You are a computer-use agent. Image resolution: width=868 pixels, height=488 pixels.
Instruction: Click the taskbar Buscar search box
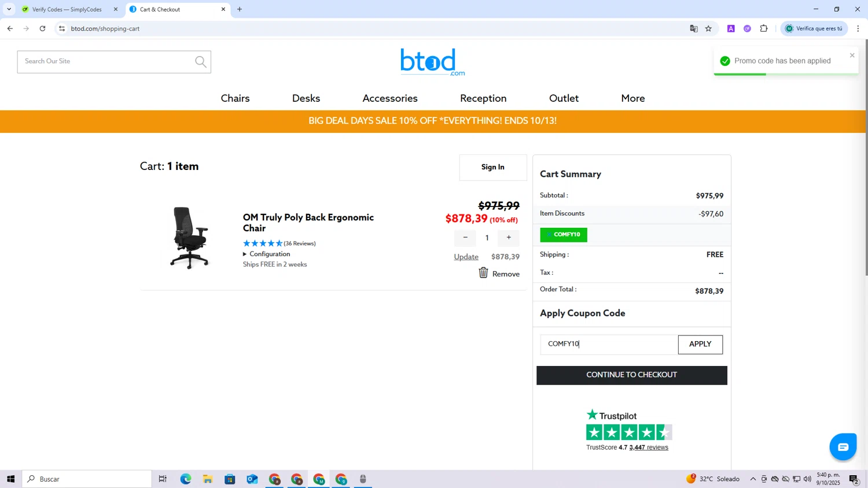pyautogui.click(x=87, y=479)
